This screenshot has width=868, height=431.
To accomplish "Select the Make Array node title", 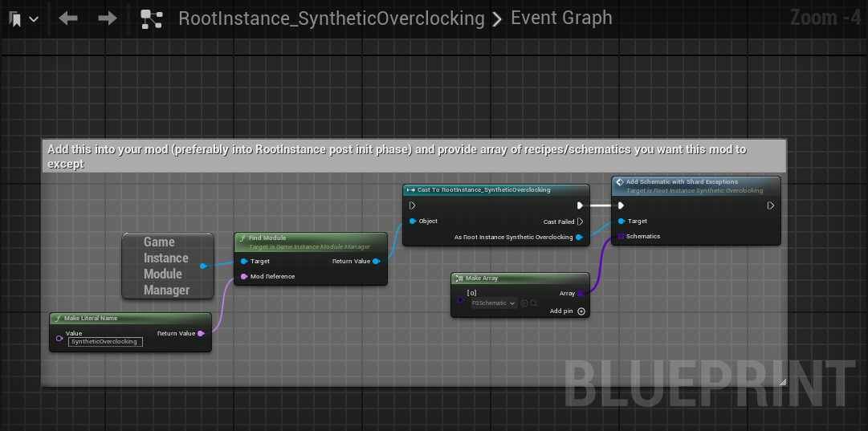I will [481, 279].
